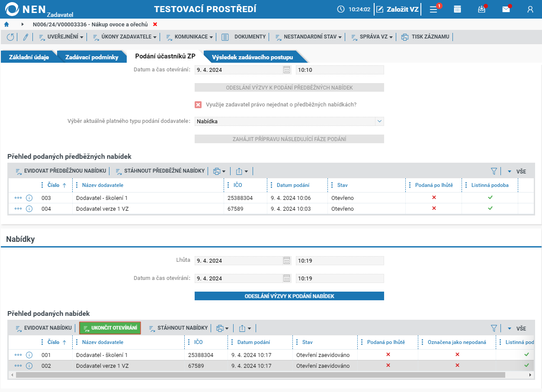Click filter icon in předběžných nabídek table
Viewport: 542px width, 392px height.
[x=494, y=171]
